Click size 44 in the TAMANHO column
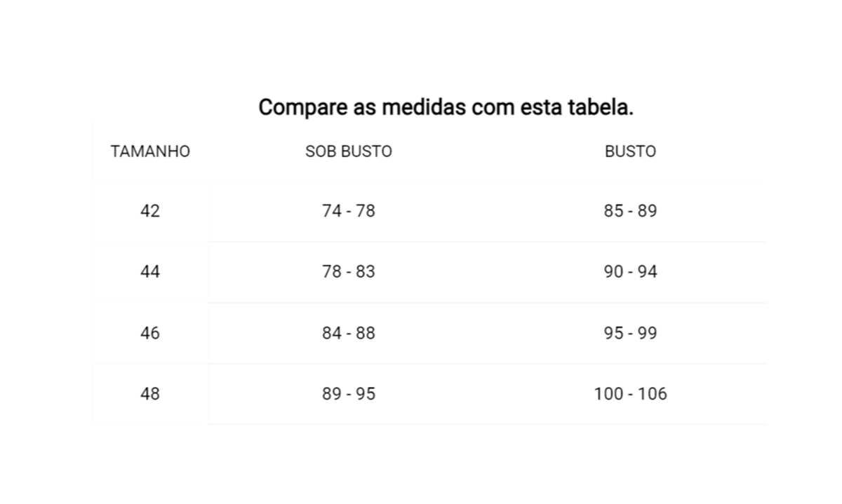842x504 pixels. pos(150,272)
